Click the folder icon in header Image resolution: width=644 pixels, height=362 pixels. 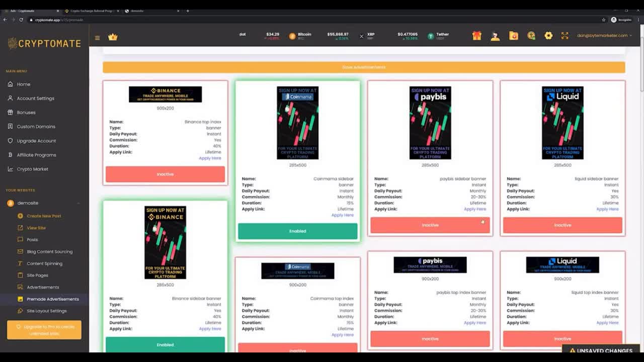pyautogui.click(x=513, y=36)
